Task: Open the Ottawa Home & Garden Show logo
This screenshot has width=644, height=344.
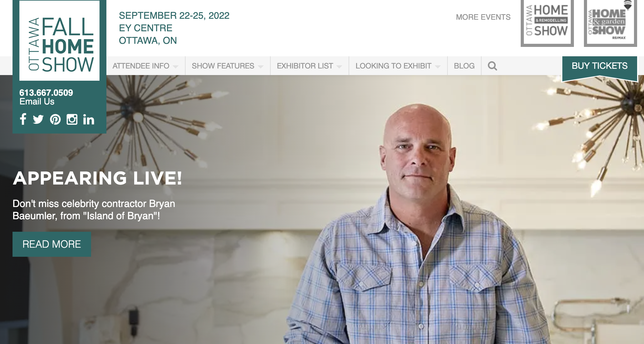Action: click(x=610, y=23)
